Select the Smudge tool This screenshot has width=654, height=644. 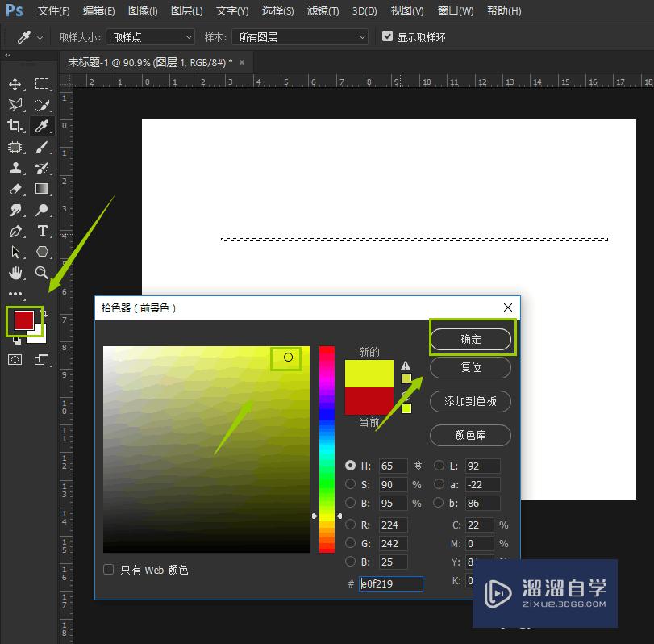tap(15, 210)
